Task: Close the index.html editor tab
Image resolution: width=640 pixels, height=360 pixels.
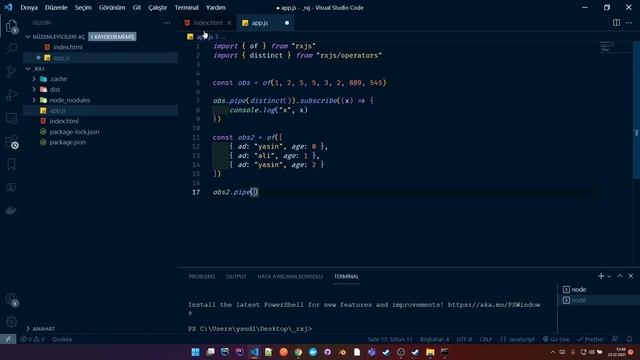Action: click(x=229, y=23)
